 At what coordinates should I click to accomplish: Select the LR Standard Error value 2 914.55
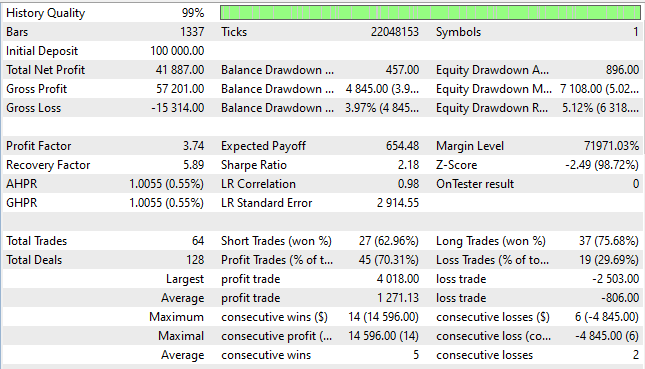(398, 203)
